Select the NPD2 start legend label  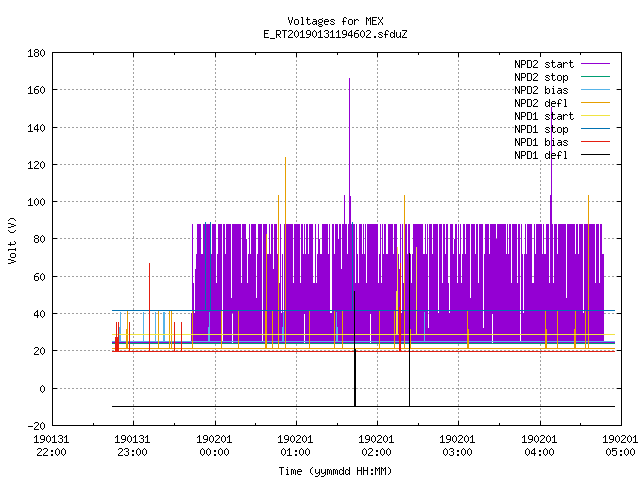(544, 64)
